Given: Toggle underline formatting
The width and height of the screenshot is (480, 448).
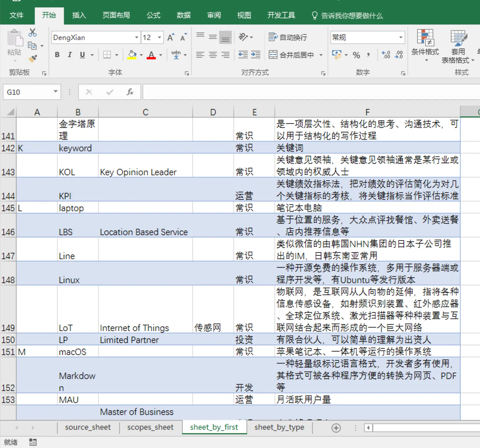Looking at the screenshot, I should [x=82, y=55].
